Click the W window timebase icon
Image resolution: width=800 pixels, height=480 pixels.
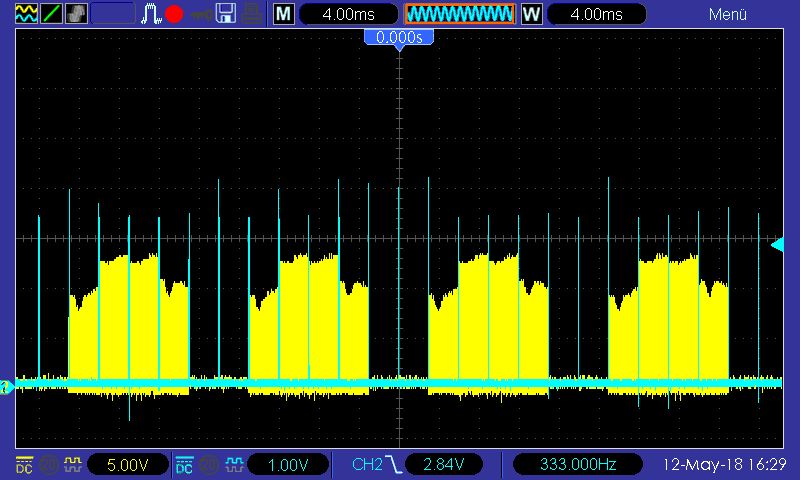531,14
